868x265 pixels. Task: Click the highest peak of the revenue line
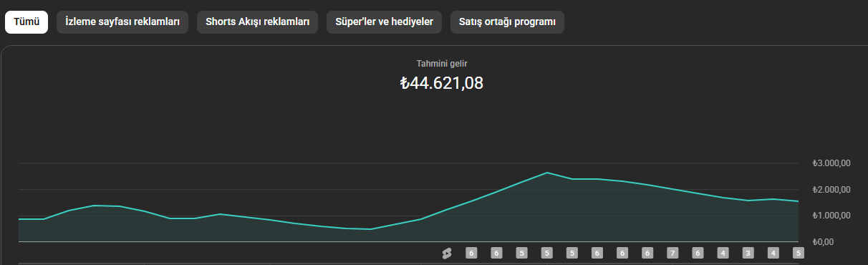click(x=546, y=173)
